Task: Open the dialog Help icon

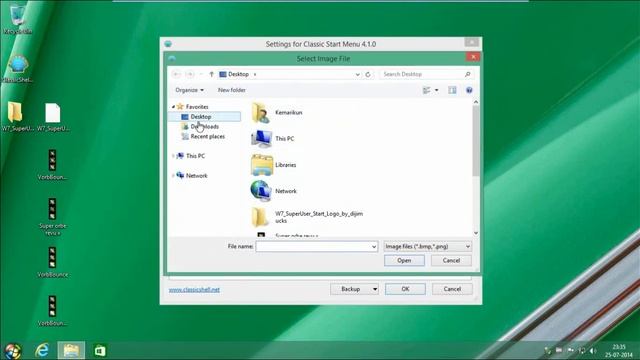Action: (469, 90)
